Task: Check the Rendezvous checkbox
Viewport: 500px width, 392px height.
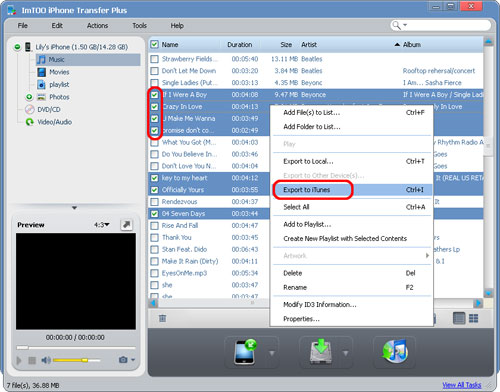Action: pyautogui.click(x=154, y=202)
